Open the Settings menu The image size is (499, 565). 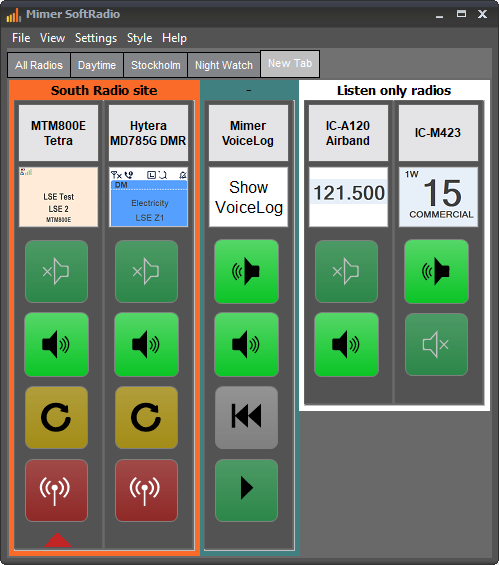96,38
